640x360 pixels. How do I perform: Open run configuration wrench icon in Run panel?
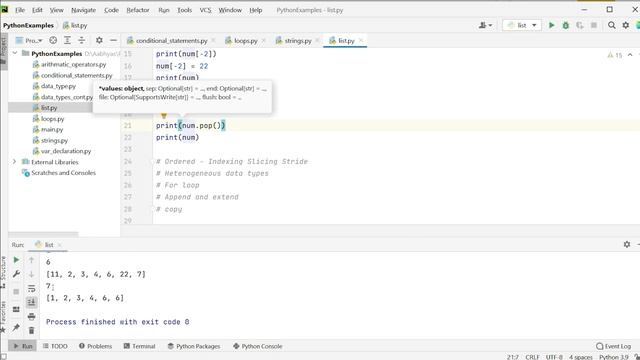coord(16,274)
